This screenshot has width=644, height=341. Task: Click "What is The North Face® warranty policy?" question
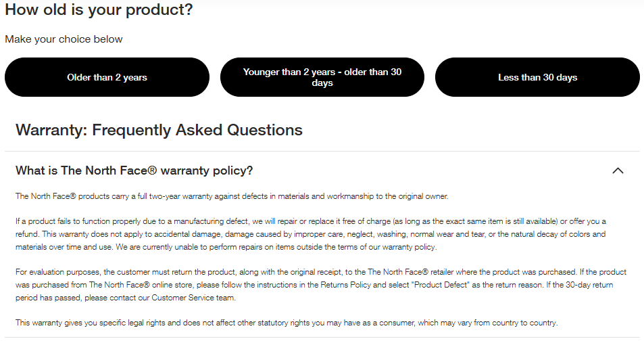point(134,170)
